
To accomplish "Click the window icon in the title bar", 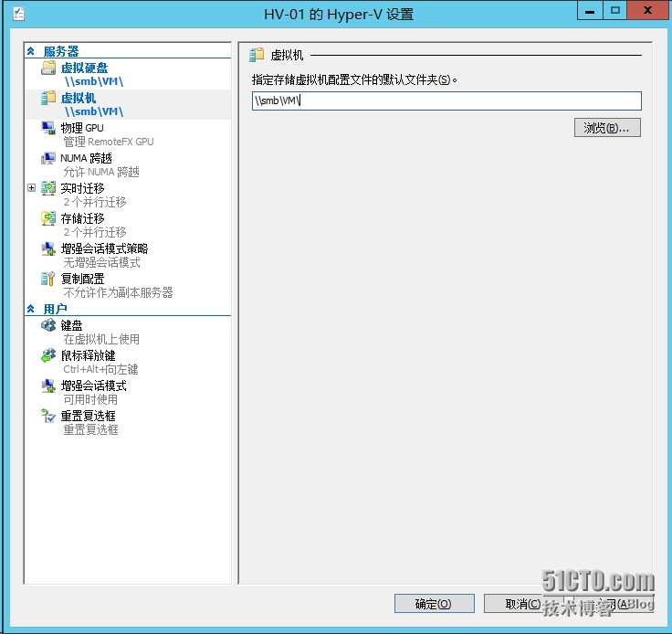I will [18, 14].
